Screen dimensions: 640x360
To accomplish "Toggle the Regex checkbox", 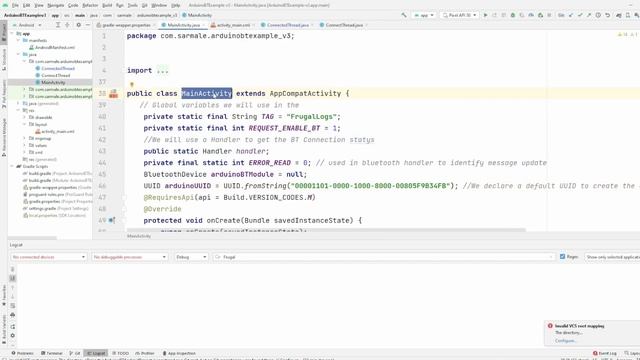I will tap(562, 256).
